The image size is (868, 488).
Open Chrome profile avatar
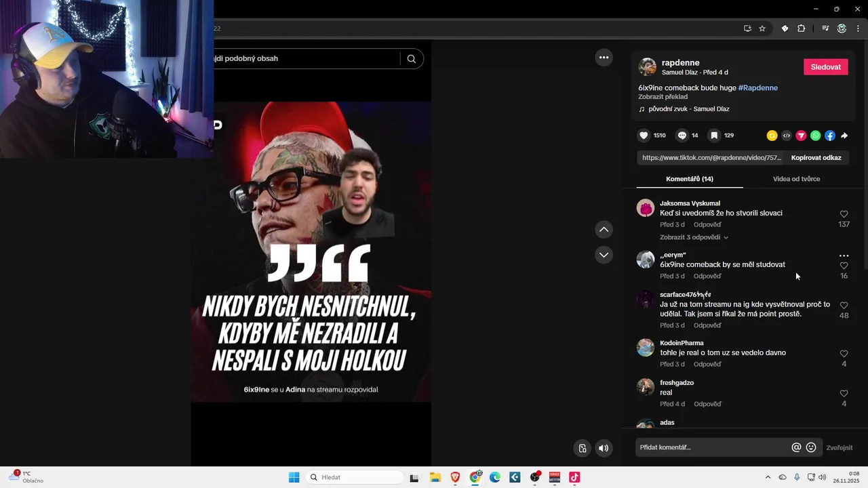tap(842, 28)
